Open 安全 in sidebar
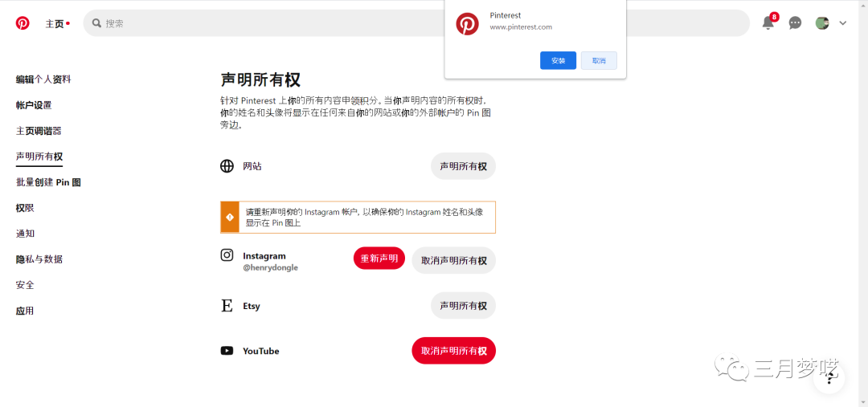Viewport: 868px width, 407px height. 25,285
